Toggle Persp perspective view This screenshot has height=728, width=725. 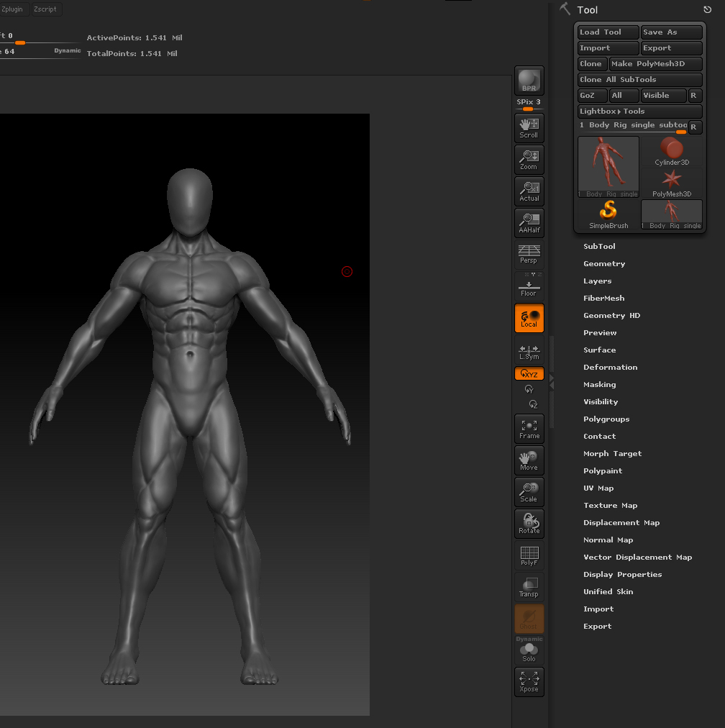529,254
